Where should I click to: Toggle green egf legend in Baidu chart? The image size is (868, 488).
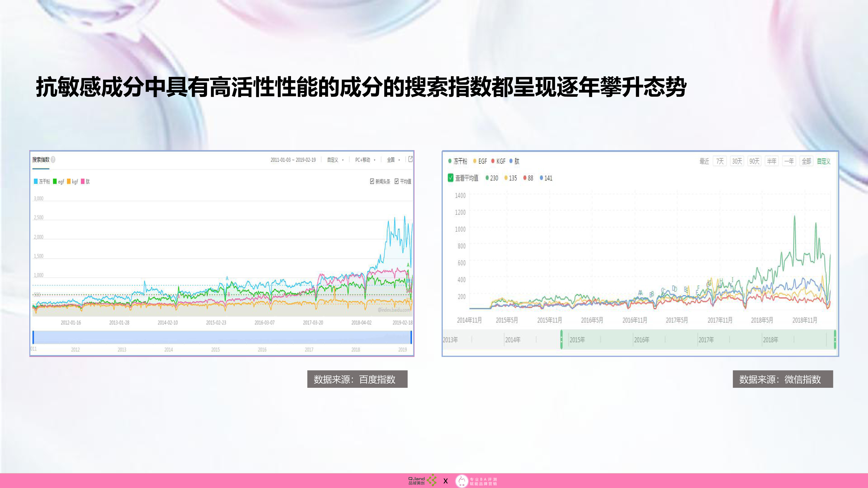(x=58, y=182)
